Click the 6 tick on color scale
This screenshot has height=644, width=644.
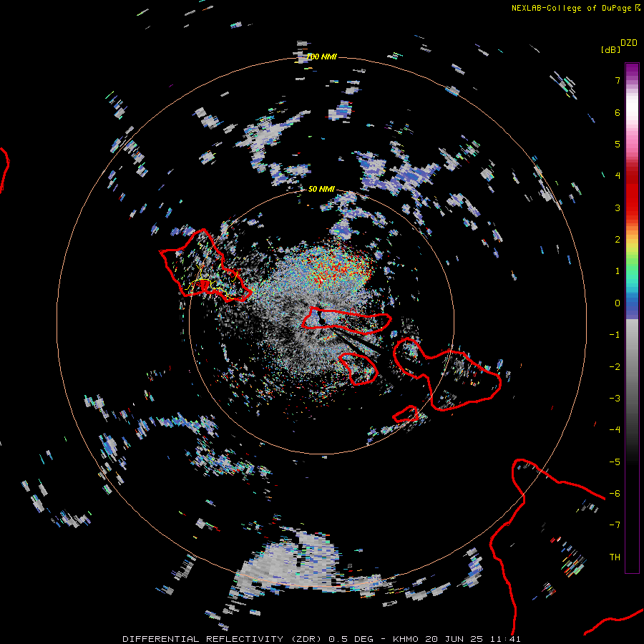point(618,112)
